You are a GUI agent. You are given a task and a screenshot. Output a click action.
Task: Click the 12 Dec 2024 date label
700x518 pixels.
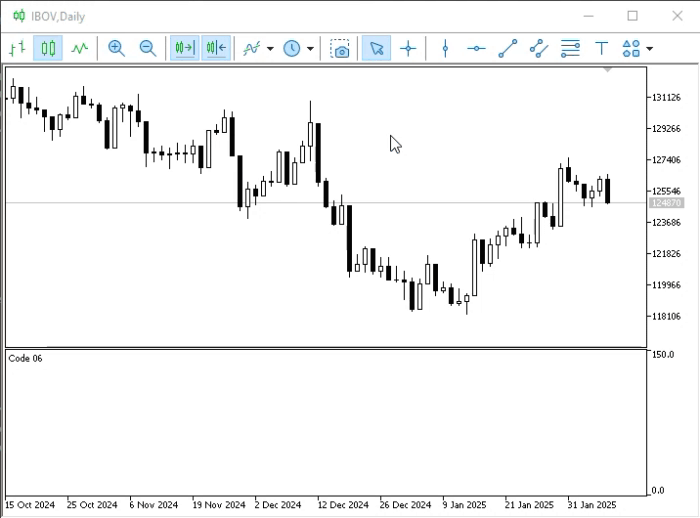(343, 505)
